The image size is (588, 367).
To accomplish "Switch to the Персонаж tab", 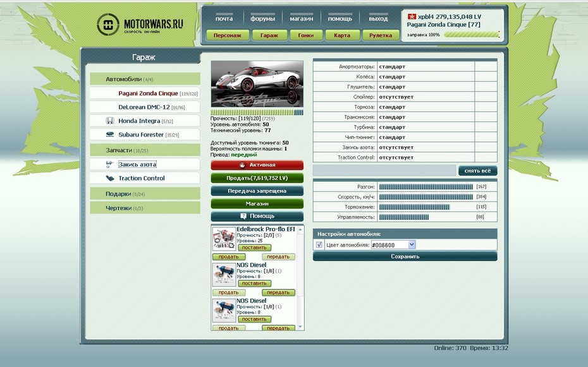I will 227,35.
